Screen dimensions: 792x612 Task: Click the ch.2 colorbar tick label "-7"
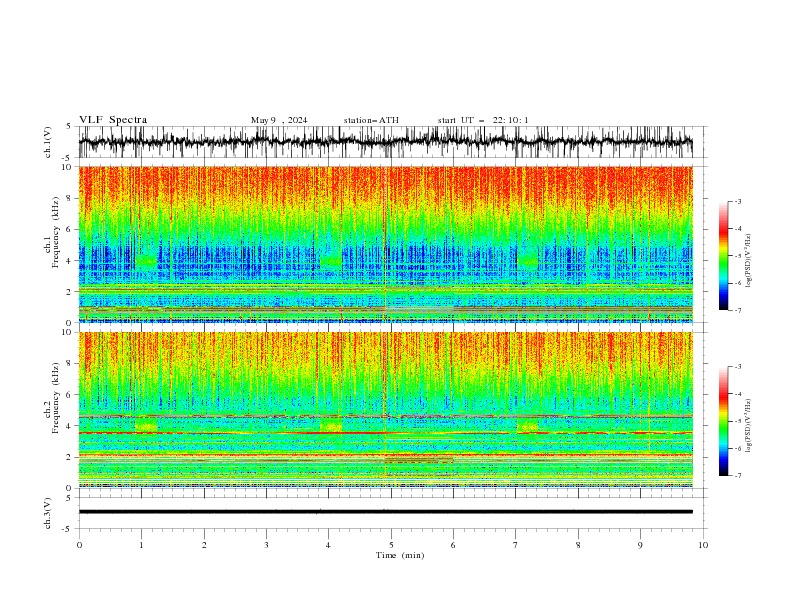737,476
